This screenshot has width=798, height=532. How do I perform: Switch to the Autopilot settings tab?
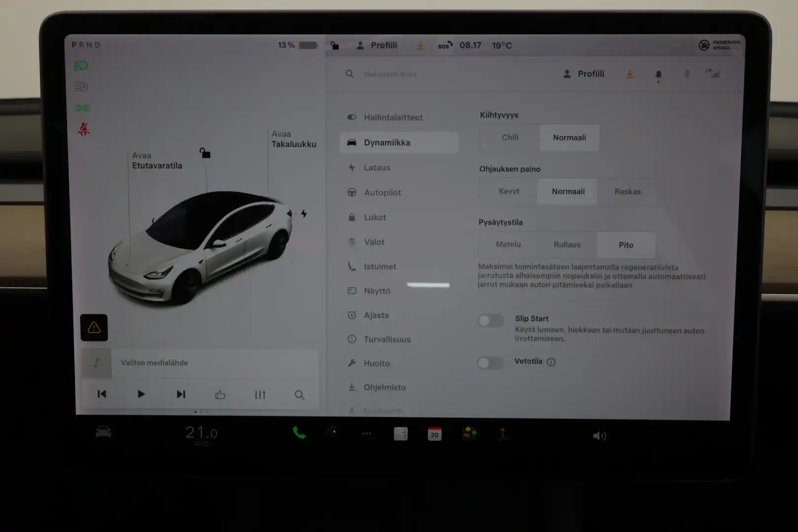pyautogui.click(x=383, y=193)
